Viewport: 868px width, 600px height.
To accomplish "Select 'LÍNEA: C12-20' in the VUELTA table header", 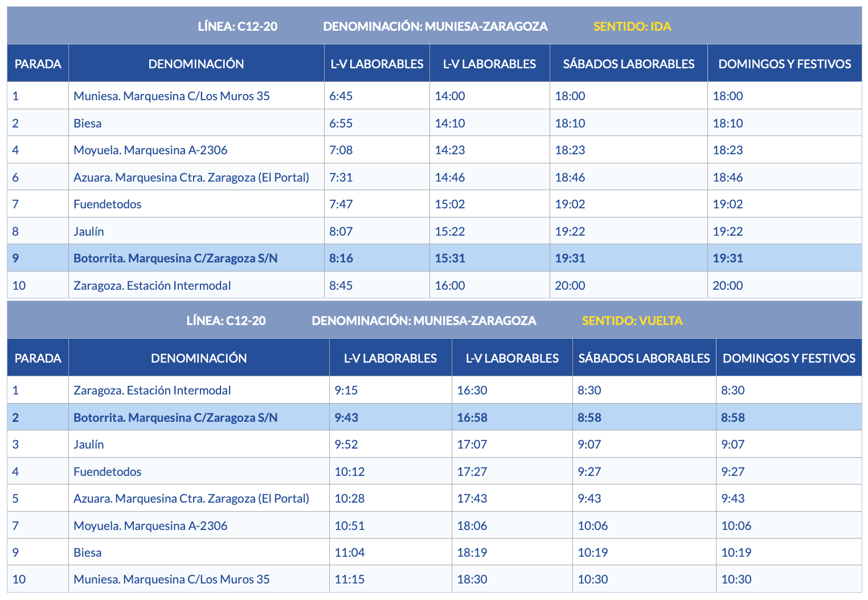I will click(226, 320).
